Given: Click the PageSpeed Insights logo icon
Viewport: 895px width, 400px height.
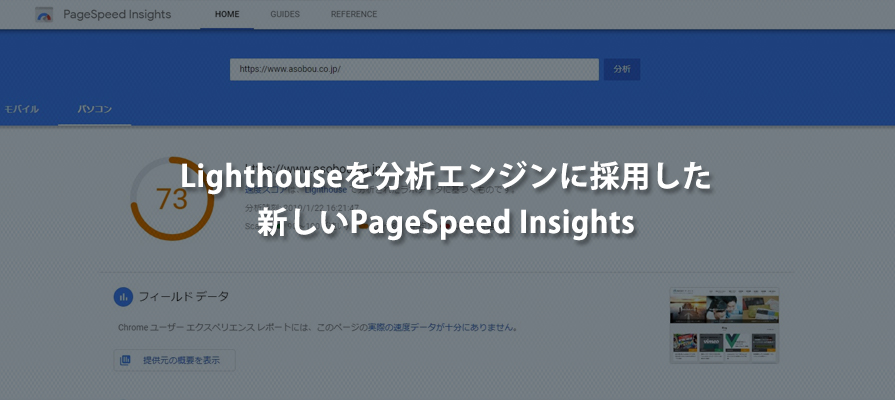Looking at the screenshot, I should (x=44, y=15).
